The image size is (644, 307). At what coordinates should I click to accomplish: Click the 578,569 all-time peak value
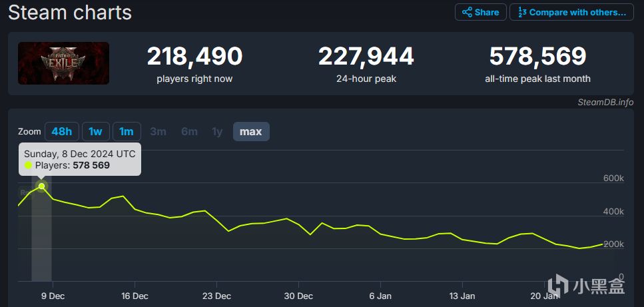coord(537,56)
